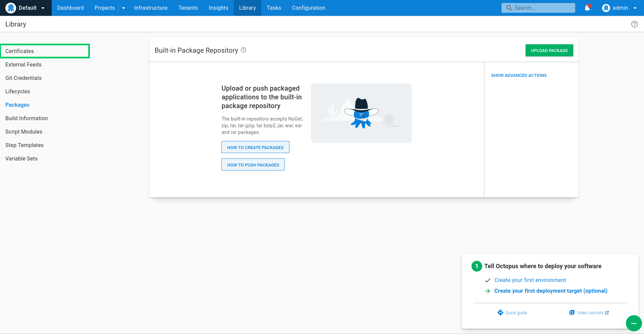Open the admin user menu arrow

[635, 8]
